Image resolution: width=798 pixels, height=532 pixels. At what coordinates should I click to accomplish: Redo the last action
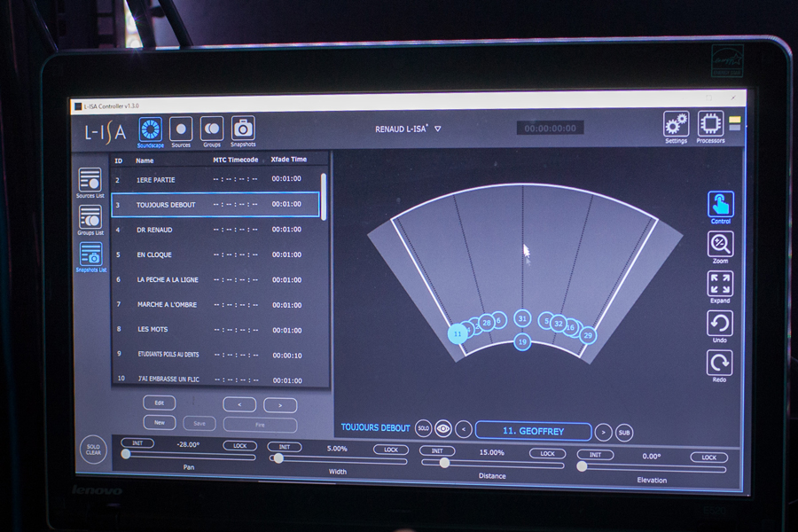tap(719, 364)
